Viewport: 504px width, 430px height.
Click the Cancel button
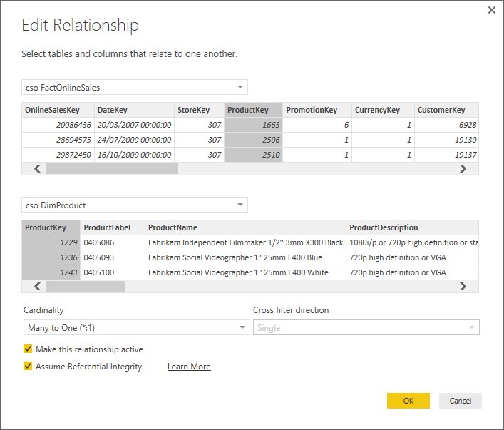[x=461, y=401]
